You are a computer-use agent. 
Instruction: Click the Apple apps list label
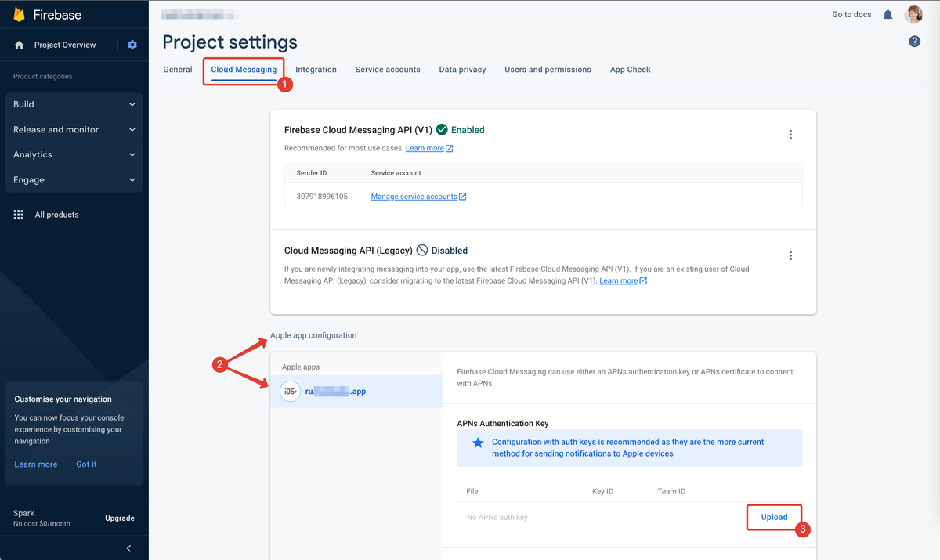click(x=301, y=367)
